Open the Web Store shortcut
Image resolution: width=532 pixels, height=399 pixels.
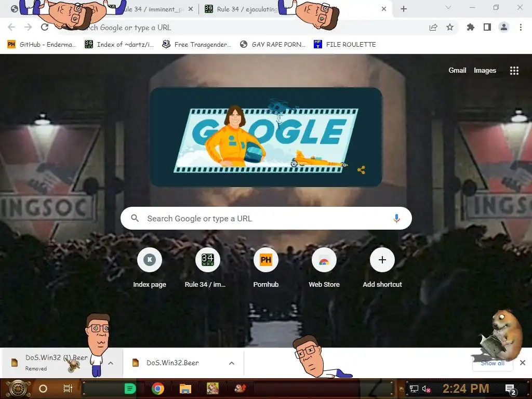(324, 268)
